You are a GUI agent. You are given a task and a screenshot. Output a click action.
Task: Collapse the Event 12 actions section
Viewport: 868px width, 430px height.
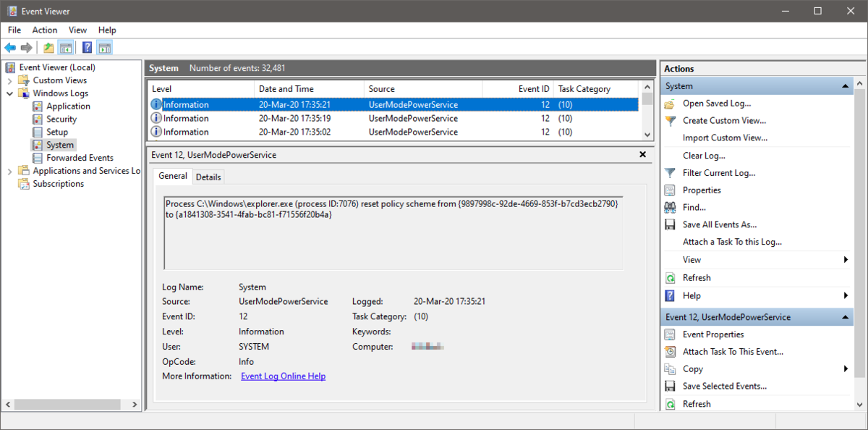(845, 317)
